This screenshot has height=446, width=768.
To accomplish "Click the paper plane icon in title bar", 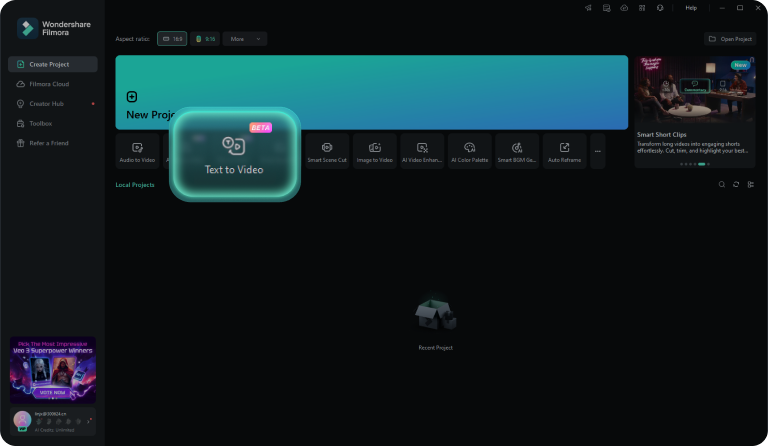I will tap(588, 8).
